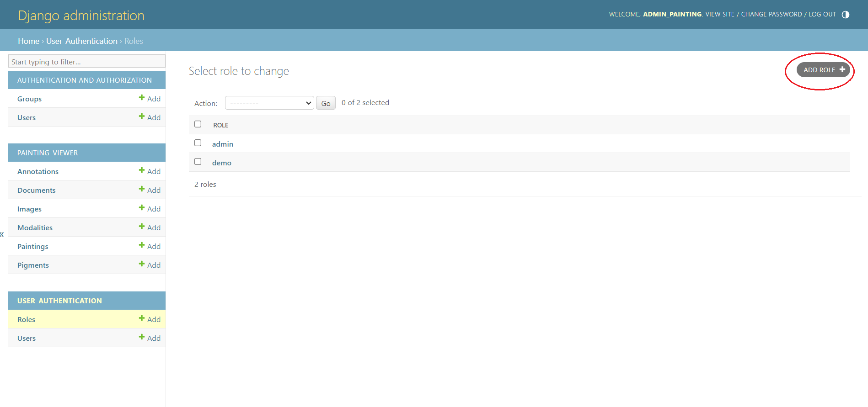The width and height of the screenshot is (868, 407).
Task: Click the plus Add icon beside Annotations
Action: (142, 171)
